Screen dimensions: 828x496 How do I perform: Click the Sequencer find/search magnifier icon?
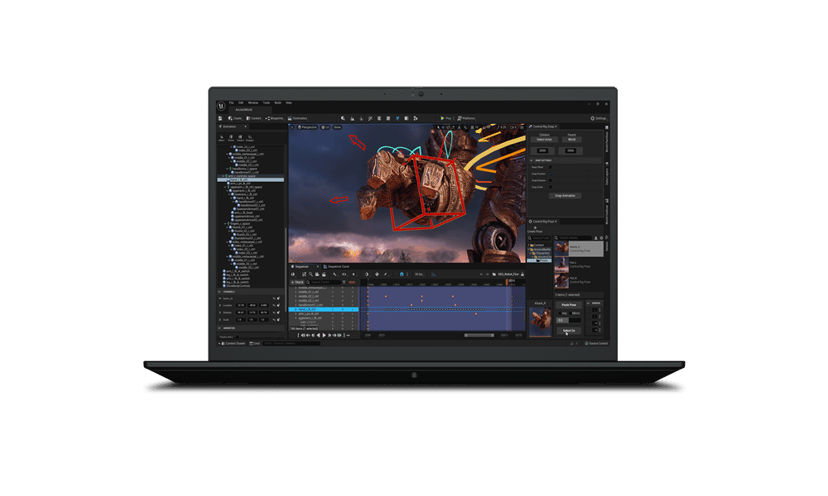tap(310, 274)
